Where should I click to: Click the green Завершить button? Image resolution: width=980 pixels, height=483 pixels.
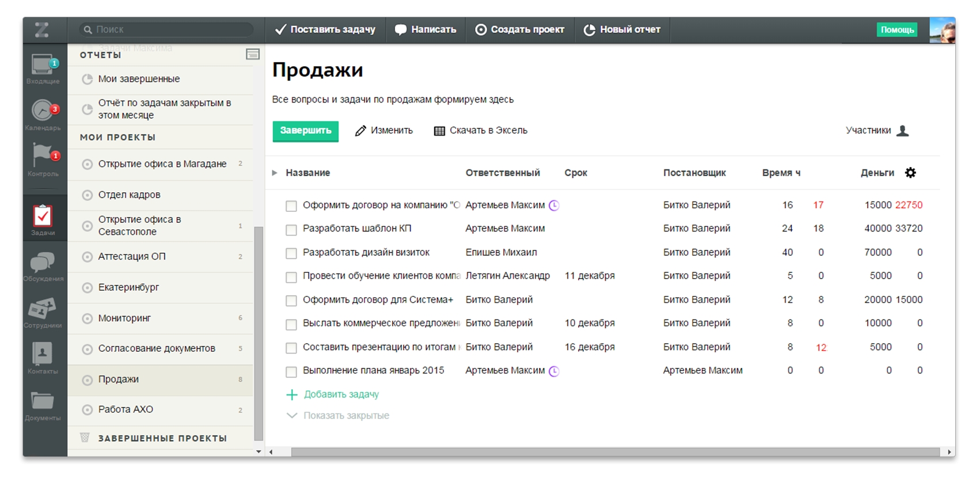306,131
